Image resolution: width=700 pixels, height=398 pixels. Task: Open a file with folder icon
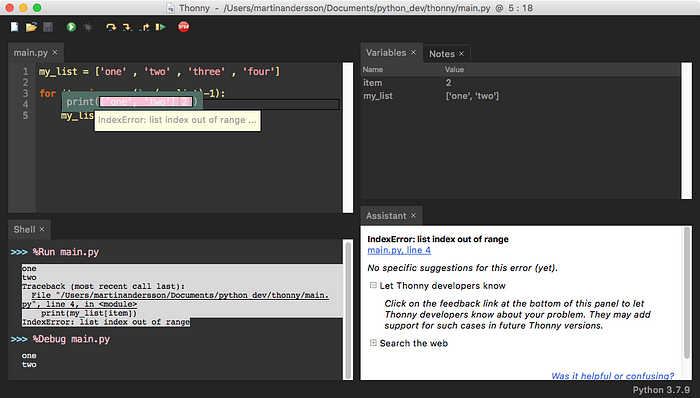(x=31, y=27)
